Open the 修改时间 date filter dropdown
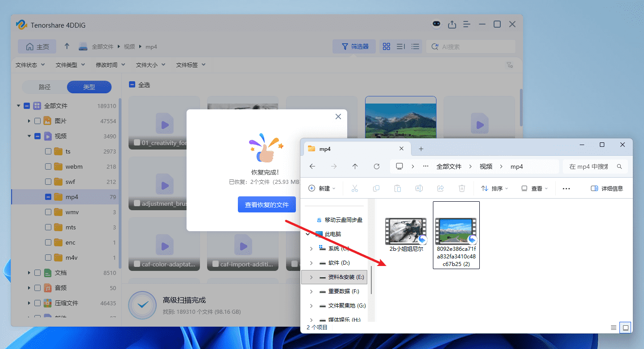The width and height of the screenshot is (644, 349). (109, 64)
